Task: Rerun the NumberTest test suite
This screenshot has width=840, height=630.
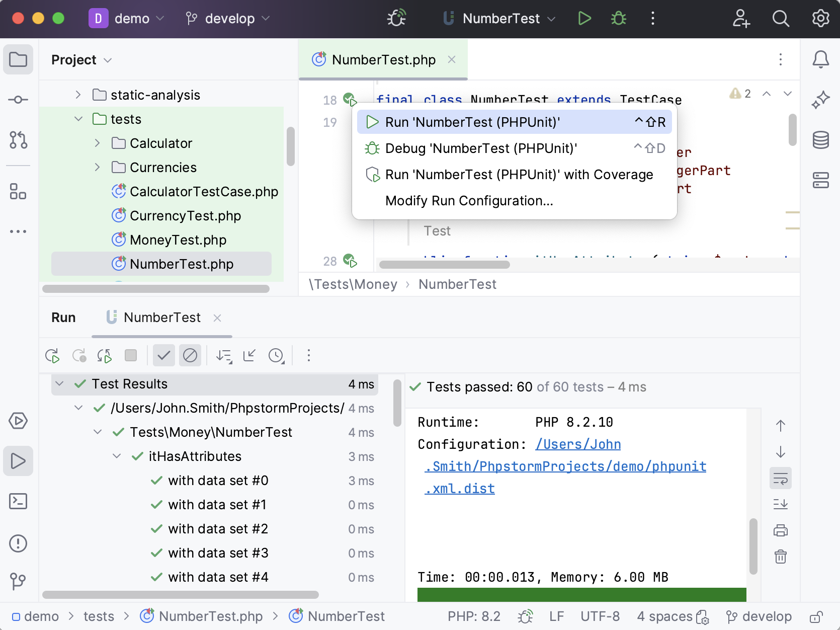Action: click(x=53, y=355)
